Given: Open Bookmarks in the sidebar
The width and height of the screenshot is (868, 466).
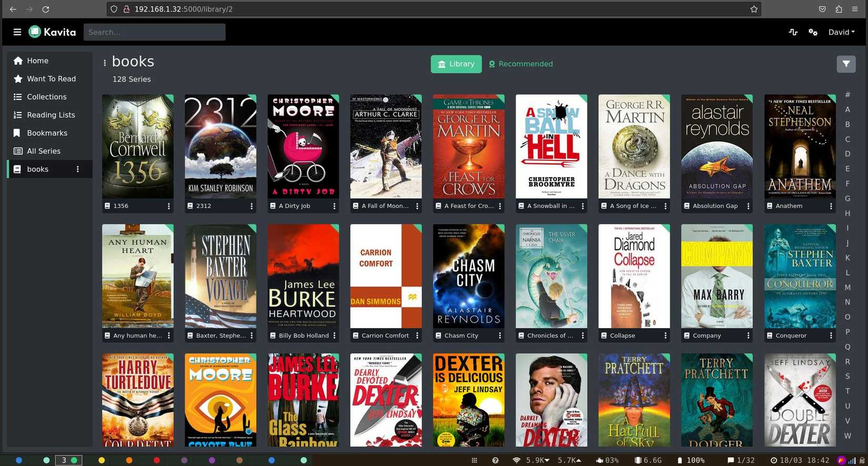Looking at the screenshot, I should (x=50, y=133).
